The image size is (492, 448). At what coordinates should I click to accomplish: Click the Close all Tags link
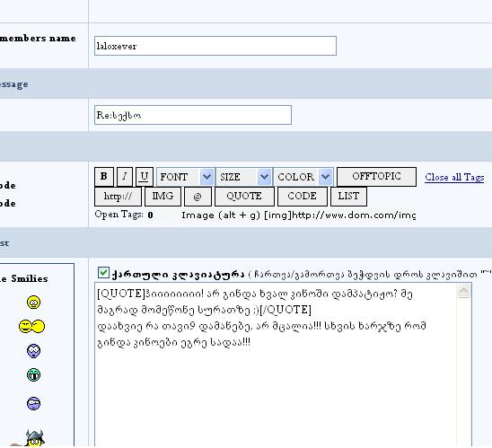tap(454, 177)
